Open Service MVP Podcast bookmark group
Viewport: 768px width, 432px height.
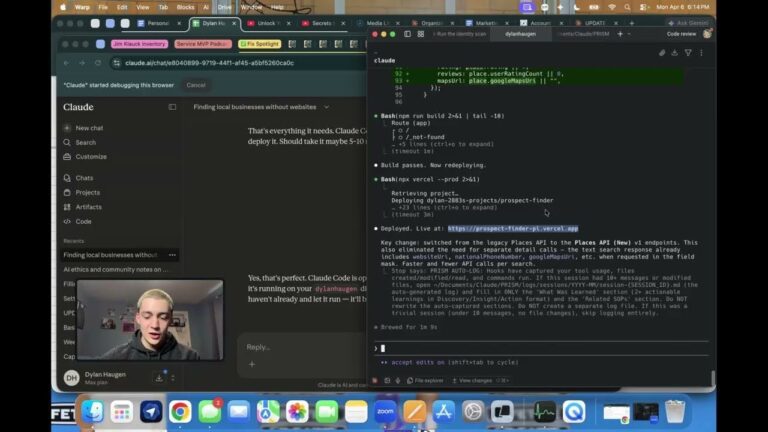pos(203,44)
